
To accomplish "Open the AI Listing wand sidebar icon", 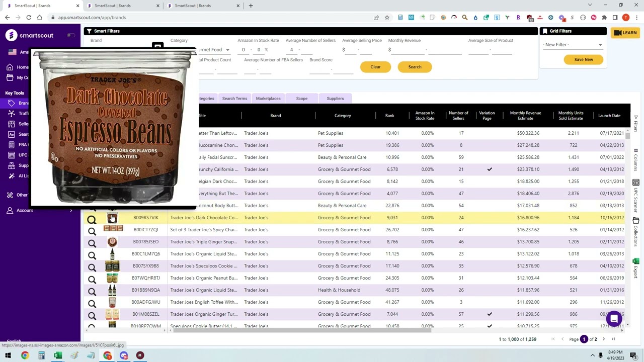I will coord(11,175).
